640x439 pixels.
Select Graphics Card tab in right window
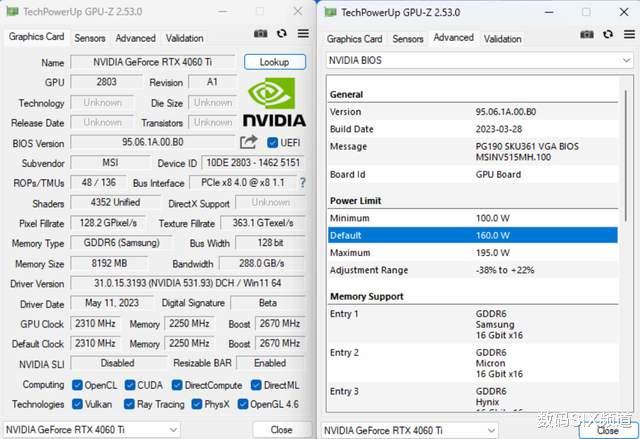[x=354, y=39]
